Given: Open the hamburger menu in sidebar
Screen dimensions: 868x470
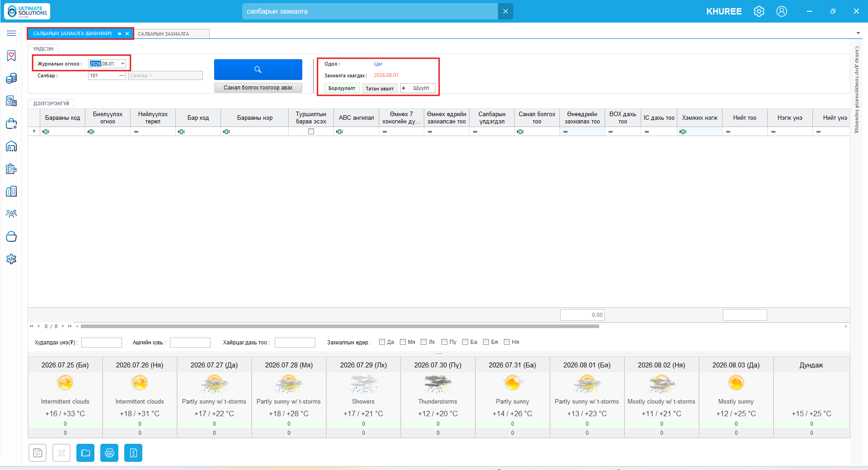Looking at the screenshot, I should point(11,33).
